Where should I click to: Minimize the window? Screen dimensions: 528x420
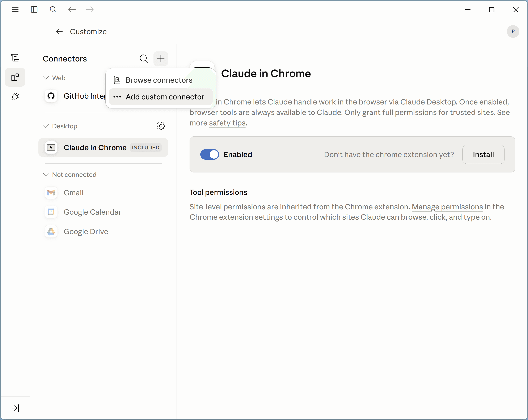(x=468, y=10)
